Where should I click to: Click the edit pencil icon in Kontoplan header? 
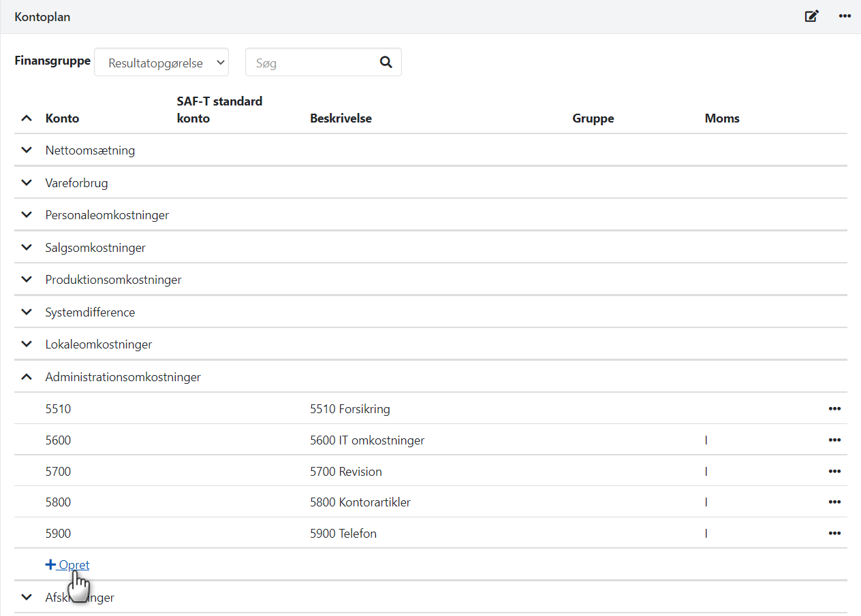[811, 16]
